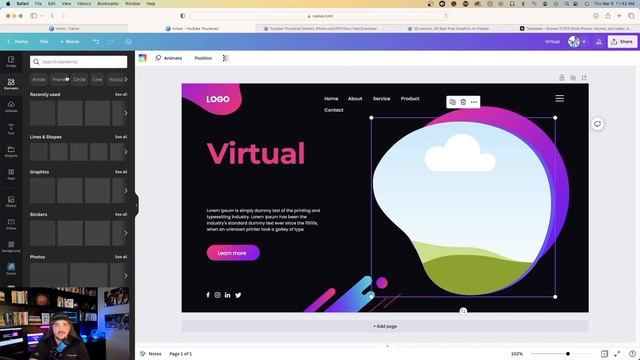Open the Safari sidebar toggle icon

tap(34, 16)
